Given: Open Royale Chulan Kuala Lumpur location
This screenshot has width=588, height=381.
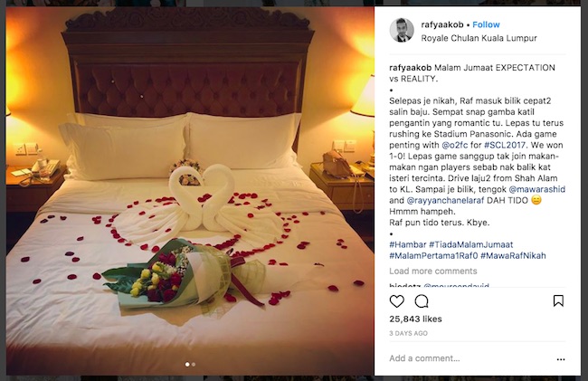Looking at the screenshot, I should tap(479, 38).
